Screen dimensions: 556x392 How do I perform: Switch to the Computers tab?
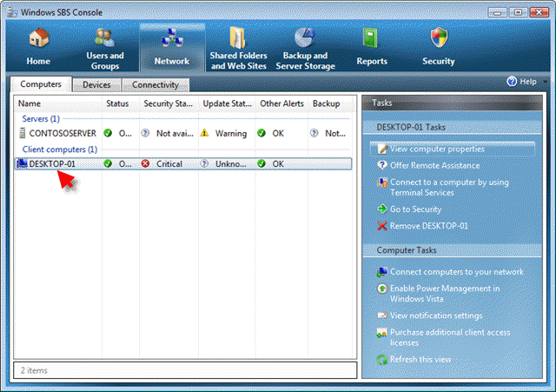point(41,84)
